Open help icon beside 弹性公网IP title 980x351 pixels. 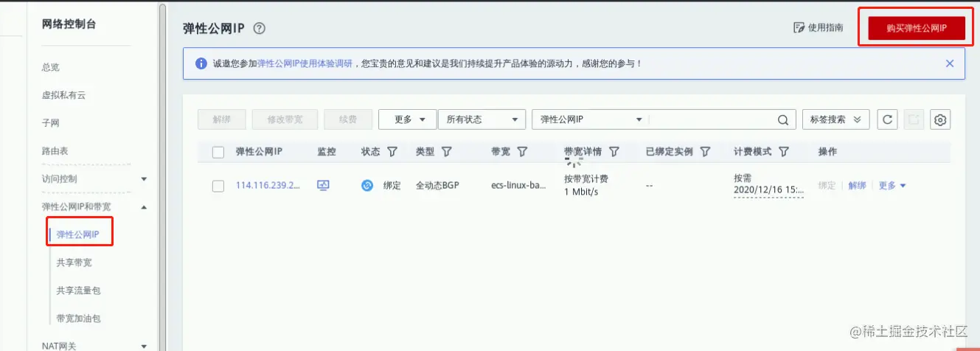point(259,29)
